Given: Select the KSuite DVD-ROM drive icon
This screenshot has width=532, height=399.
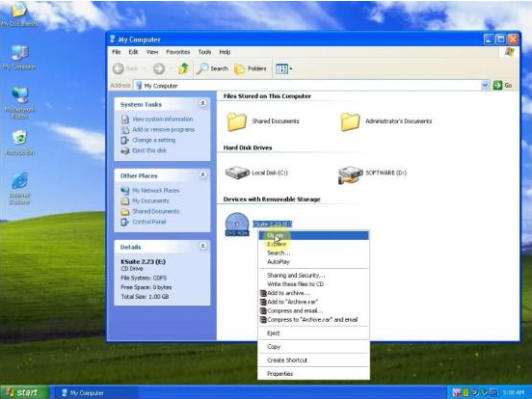Looking at the screenshot, I should [237, 225].
